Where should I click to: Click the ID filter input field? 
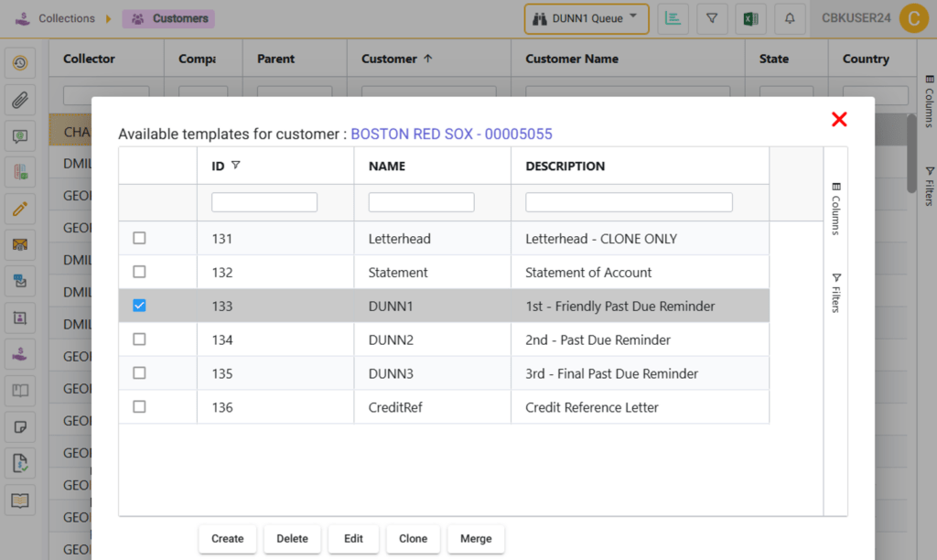(x=264, y=202)
